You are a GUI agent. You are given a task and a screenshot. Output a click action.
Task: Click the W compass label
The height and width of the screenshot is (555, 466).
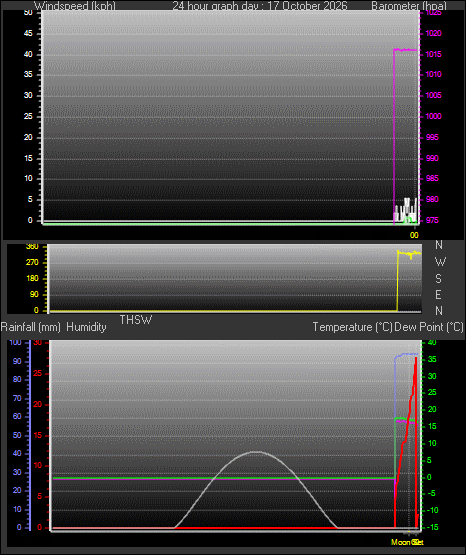(440, 262)
